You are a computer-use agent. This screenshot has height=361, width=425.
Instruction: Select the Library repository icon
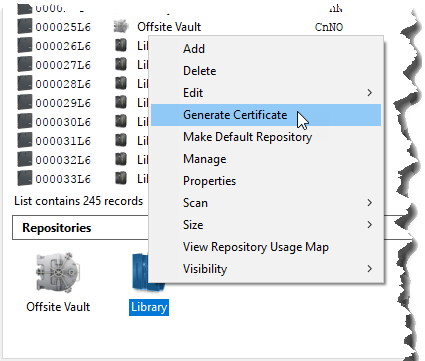(140, 272)
